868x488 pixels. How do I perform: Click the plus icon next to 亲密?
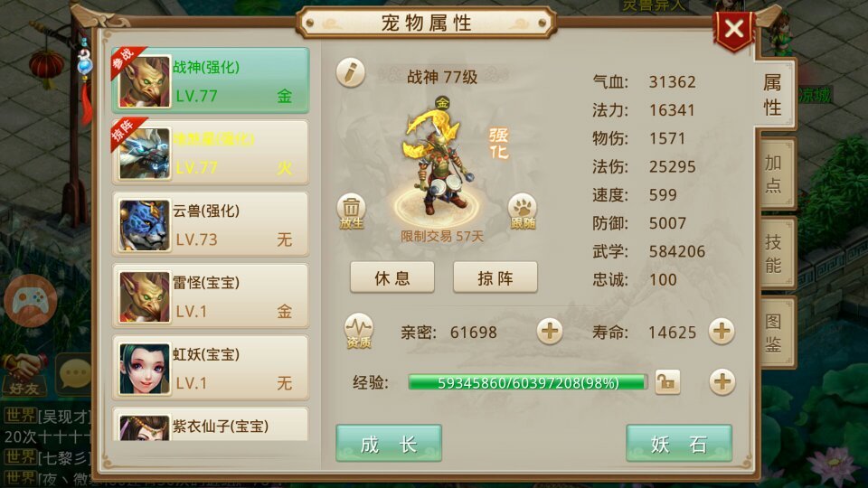pos(549,332)
